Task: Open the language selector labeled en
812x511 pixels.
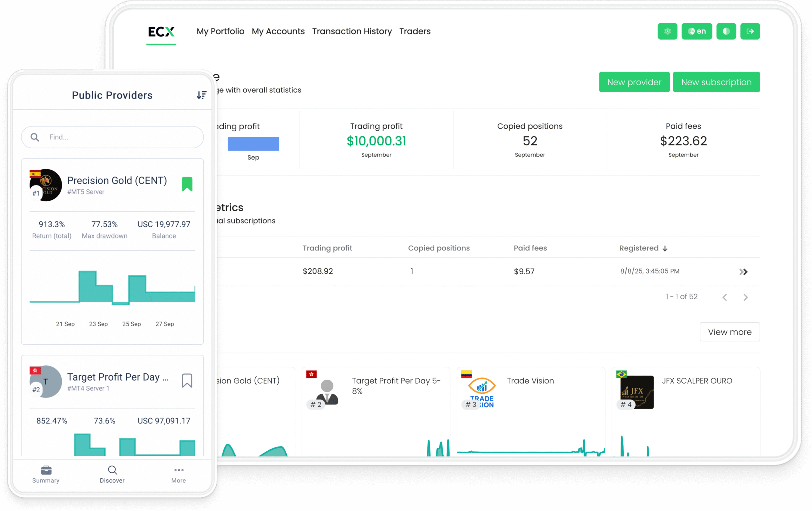Action: click(x=697, y=31)
